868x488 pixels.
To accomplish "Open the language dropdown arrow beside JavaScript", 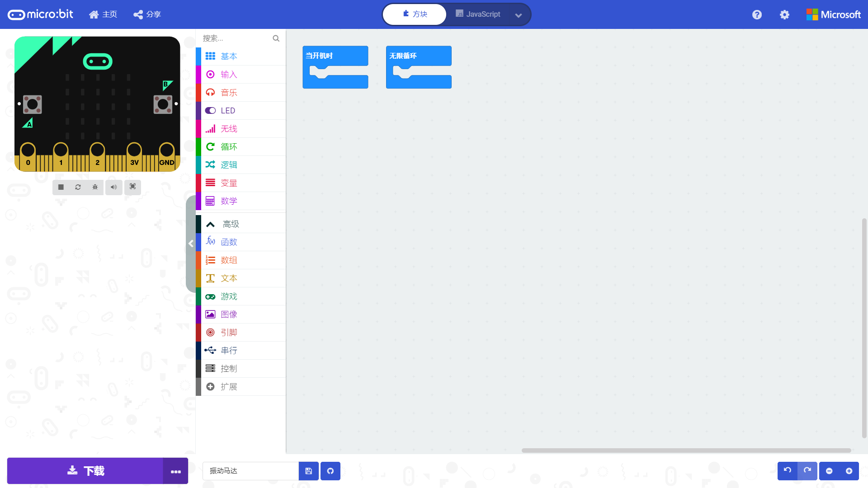I will click(519, 15).
